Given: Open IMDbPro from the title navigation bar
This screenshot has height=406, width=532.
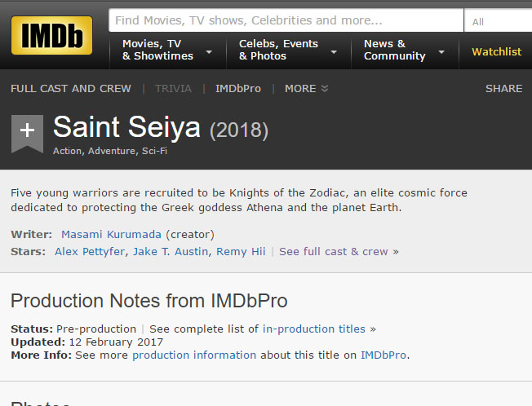Looking at the screenshot, I should click(x=238, y=88).
